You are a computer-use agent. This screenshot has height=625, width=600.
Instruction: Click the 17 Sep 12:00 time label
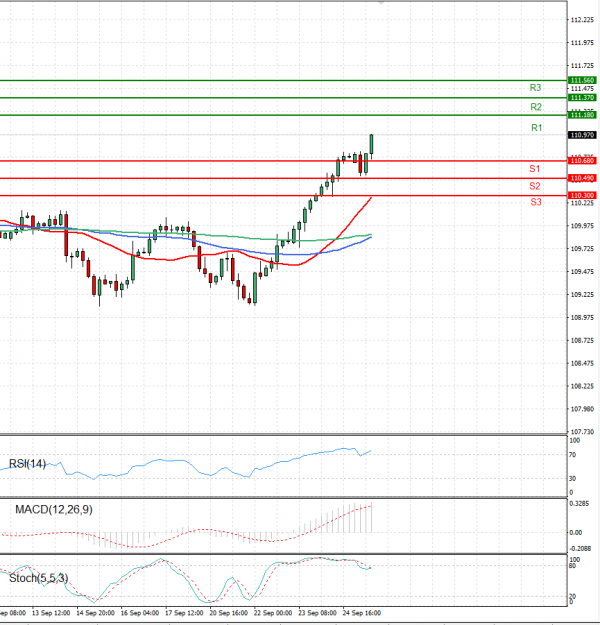coord(184,613)
